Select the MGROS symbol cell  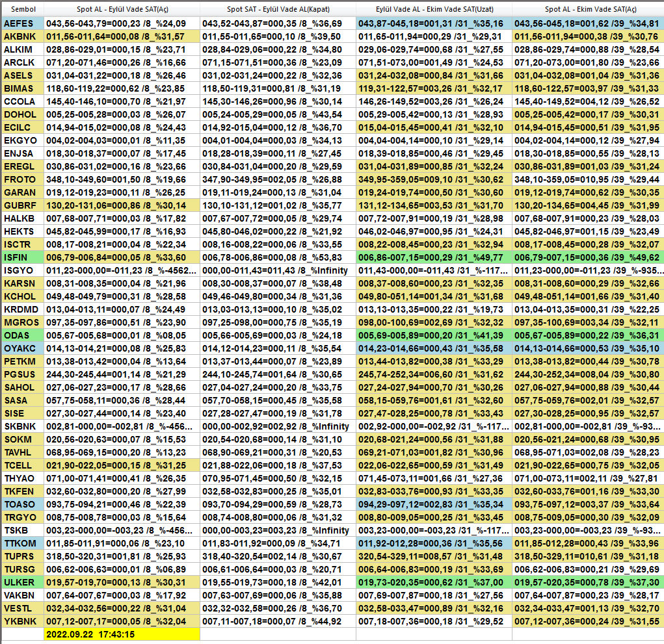coord(23,323)
